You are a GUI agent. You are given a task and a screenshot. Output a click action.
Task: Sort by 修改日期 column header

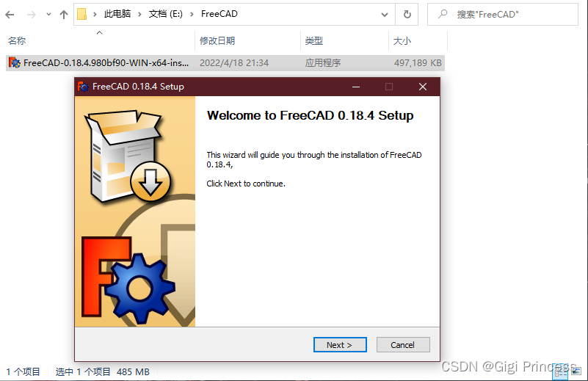[217, 40]
